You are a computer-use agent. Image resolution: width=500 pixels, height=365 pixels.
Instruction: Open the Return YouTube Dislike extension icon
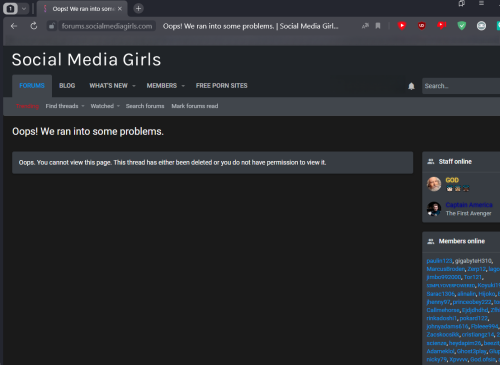pyautogui.click(x=442, y=26)
